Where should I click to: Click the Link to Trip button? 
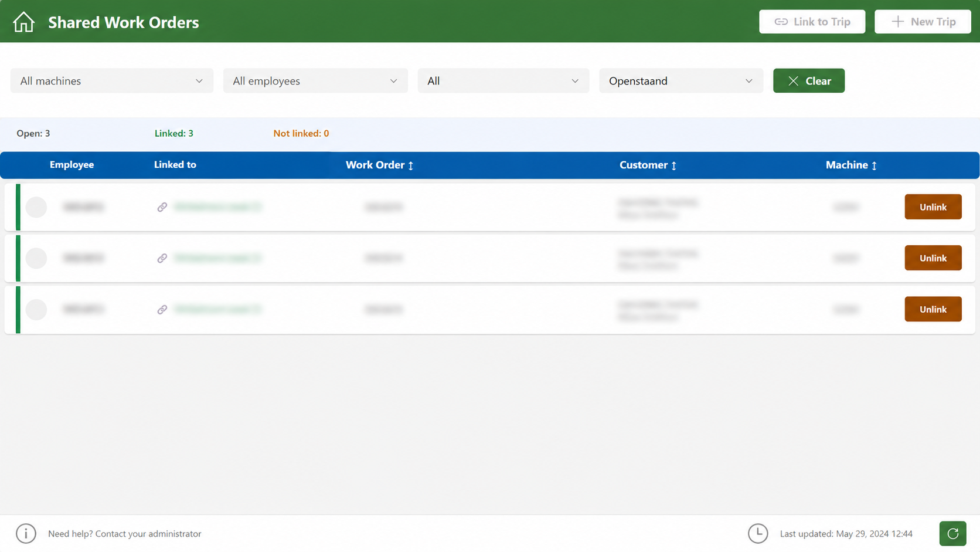coord(812,22)
